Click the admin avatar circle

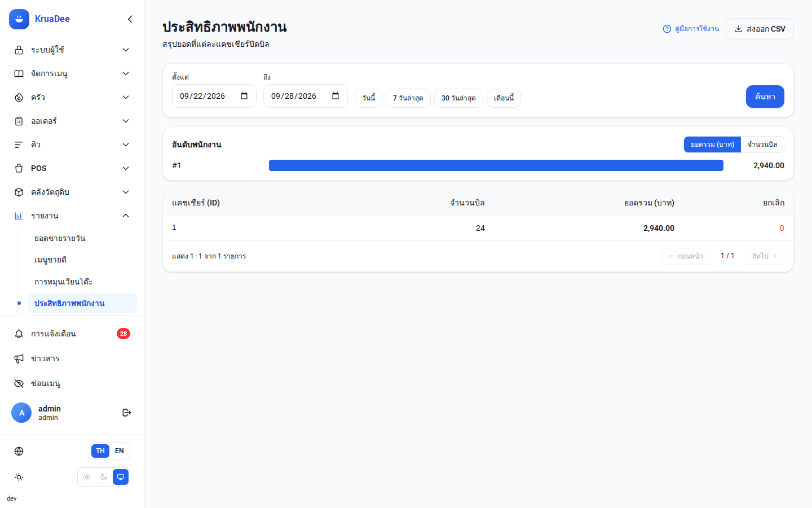point(21,413)
